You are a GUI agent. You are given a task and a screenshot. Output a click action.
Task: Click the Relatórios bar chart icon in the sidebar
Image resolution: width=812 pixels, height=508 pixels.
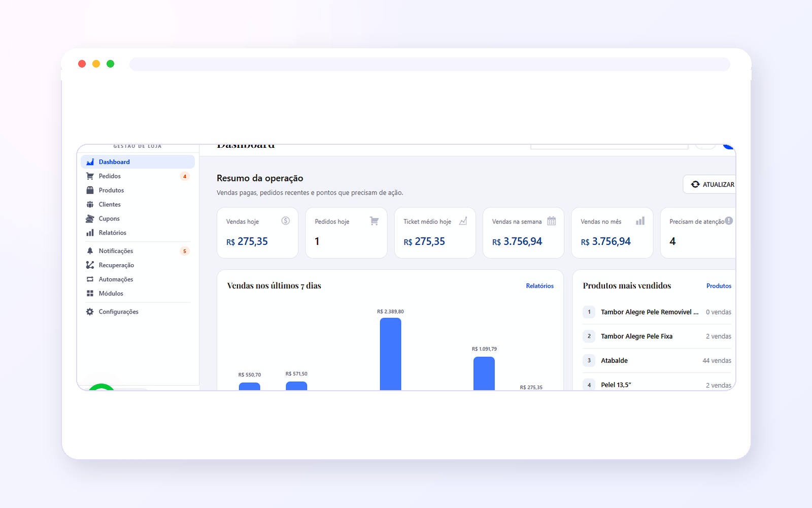click(90, 233)
